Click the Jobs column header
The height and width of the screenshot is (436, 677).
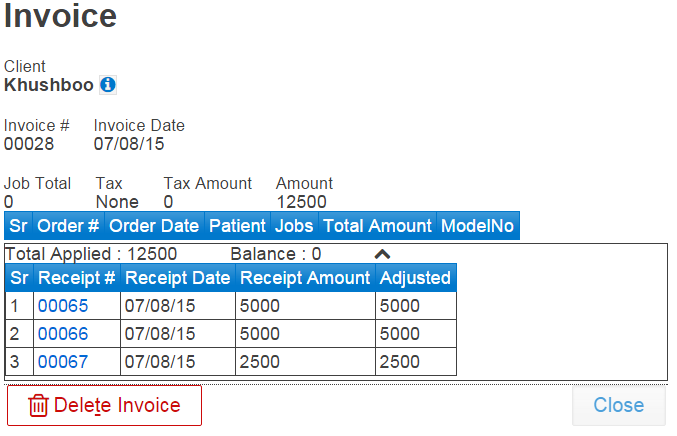click(x=294, y=226)
